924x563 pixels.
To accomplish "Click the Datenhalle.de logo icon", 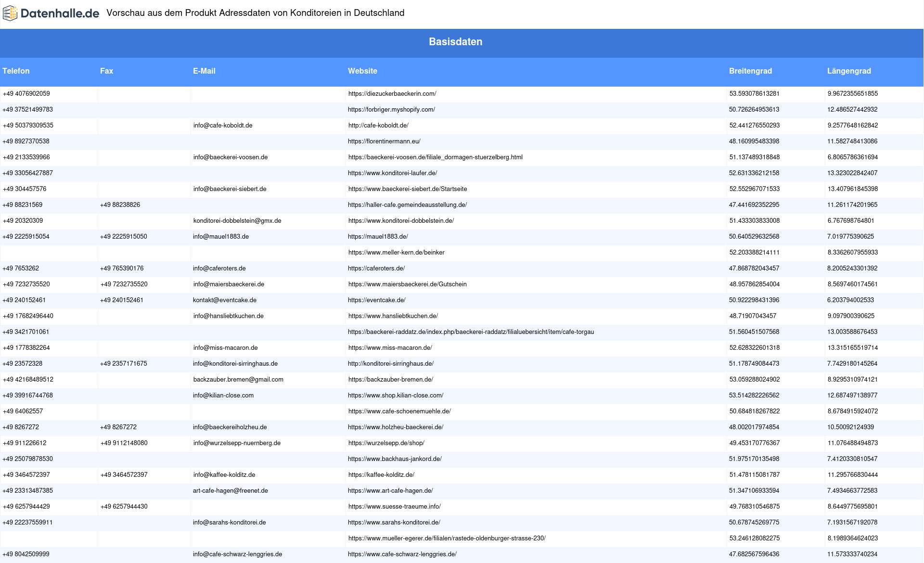I will (10, 13).
